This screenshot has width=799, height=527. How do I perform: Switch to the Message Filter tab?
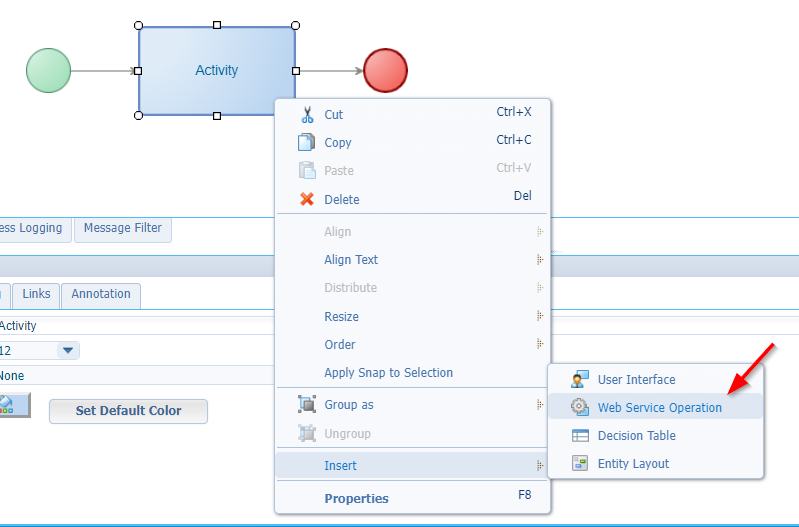pos(122,228)
